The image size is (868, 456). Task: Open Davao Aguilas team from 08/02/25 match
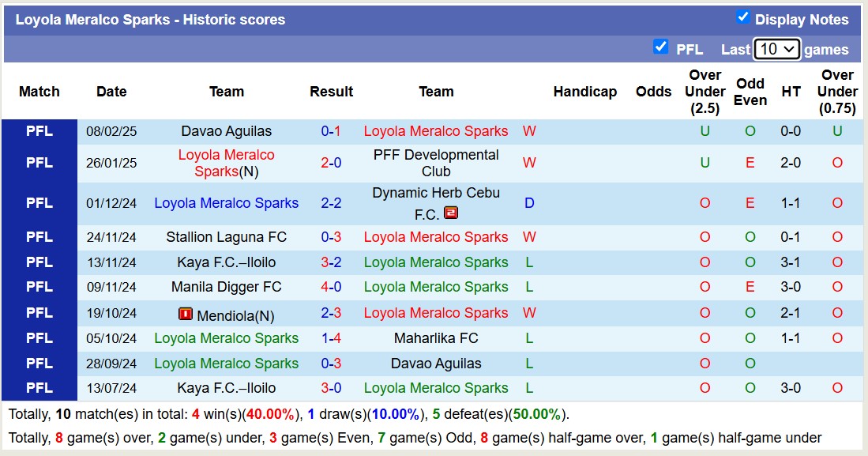pos(226,131)
